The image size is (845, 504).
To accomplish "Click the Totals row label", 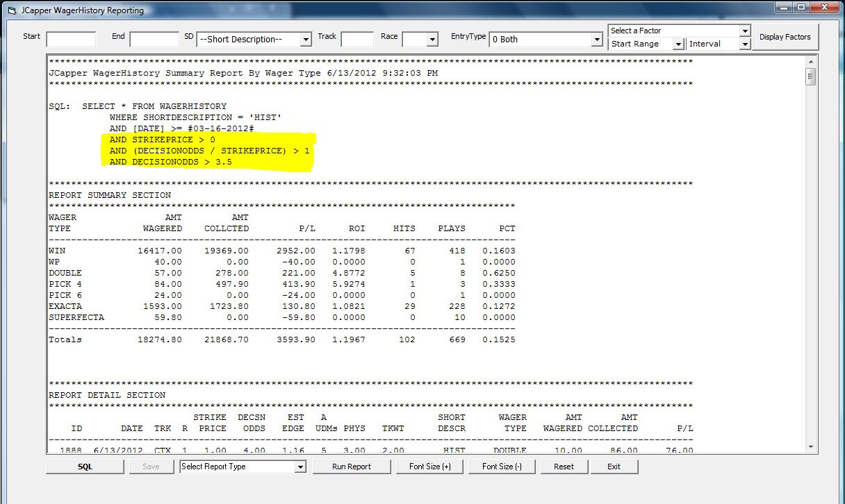I will pyautogui.click(x=65, y=339).
